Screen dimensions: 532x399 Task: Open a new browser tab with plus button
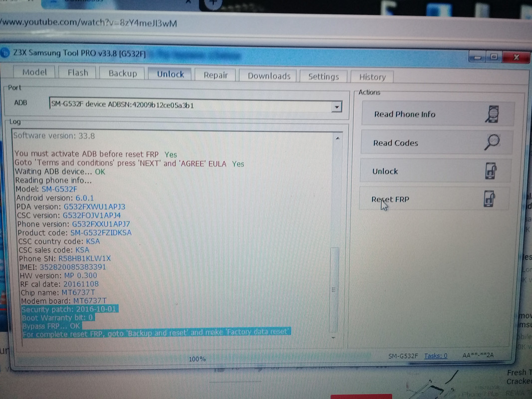click(x=213, y=3)
